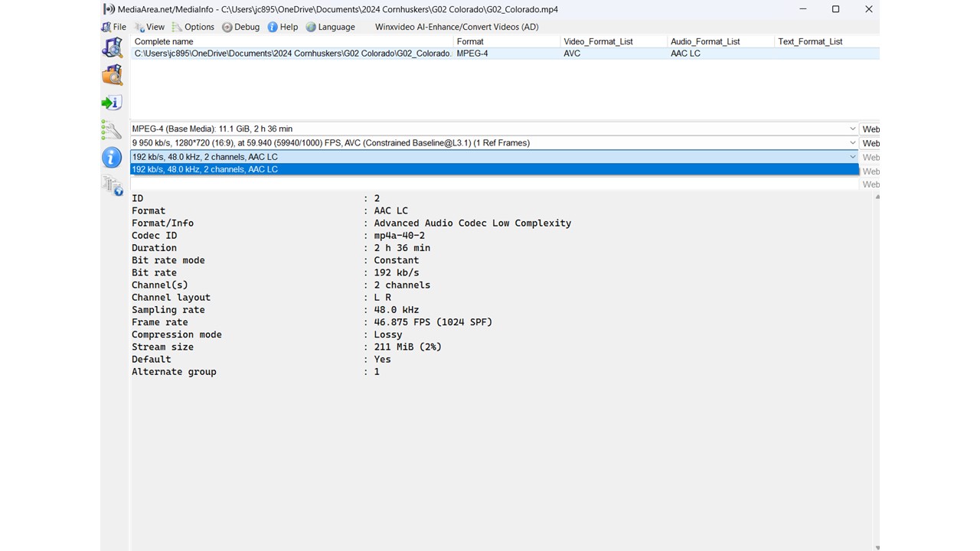Open the Language menu
The width and height of the screenshot is (980, 551).
[331, 27]
